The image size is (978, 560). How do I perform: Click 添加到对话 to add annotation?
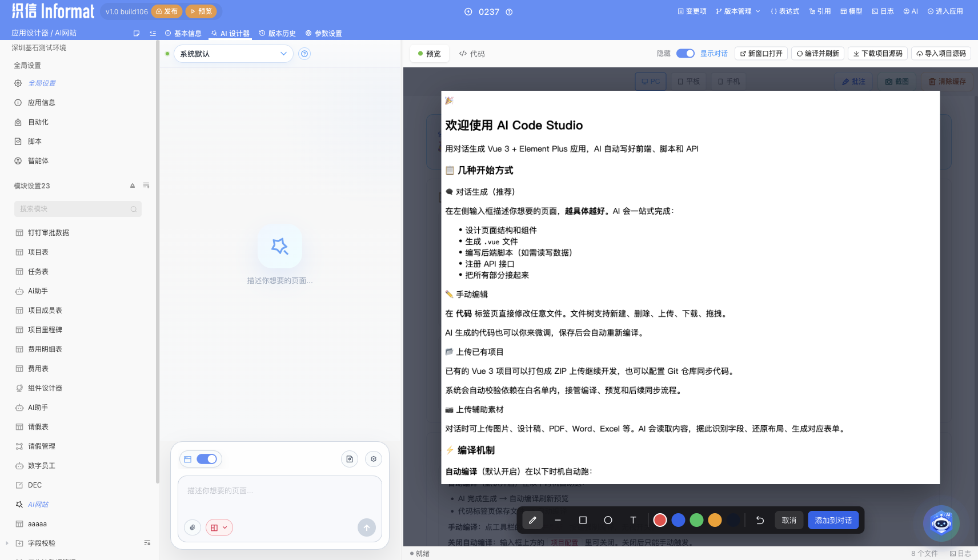click(833, 520)
